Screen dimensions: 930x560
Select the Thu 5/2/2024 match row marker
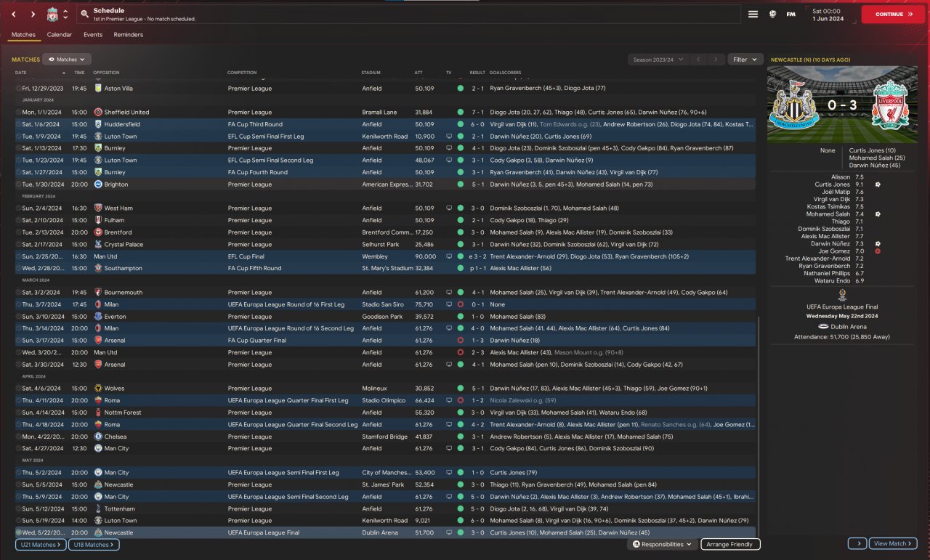(x=18, y=473)
